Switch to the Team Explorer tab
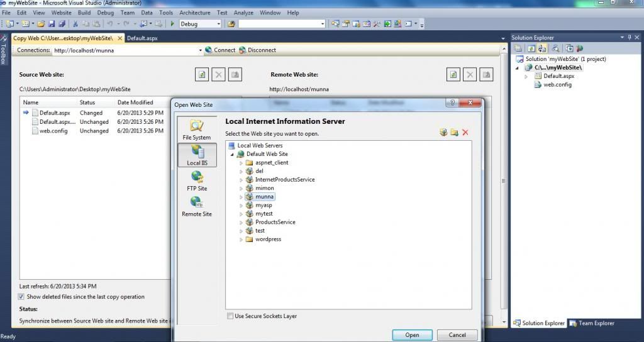 click(x=591, y=323)
